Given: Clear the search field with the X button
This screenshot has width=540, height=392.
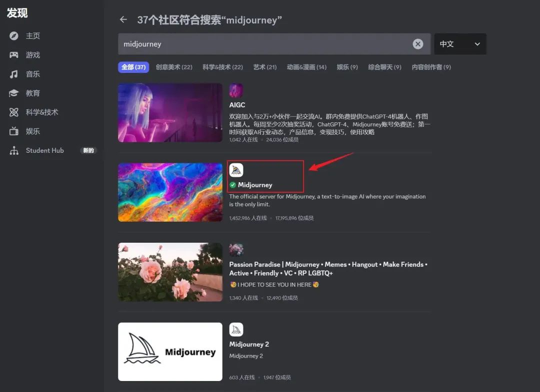Looking at the screenshot, I should click(418, 44).
